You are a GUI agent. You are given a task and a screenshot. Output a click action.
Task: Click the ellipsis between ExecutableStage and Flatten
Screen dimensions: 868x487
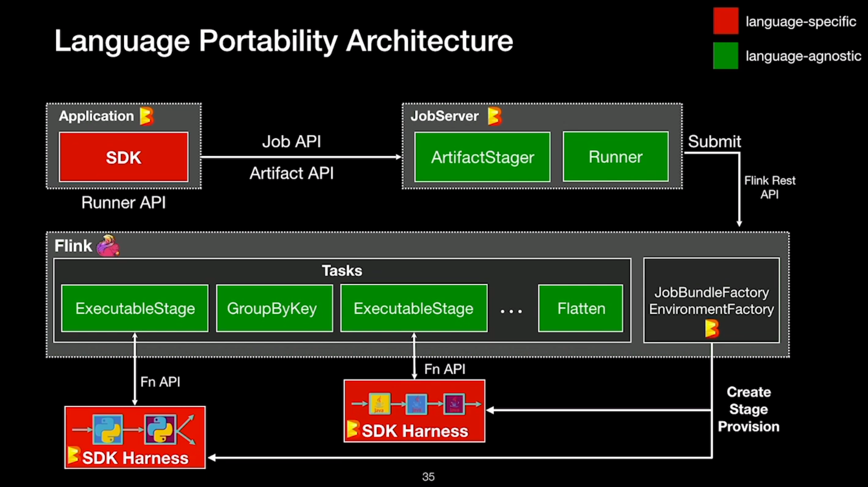511,311
